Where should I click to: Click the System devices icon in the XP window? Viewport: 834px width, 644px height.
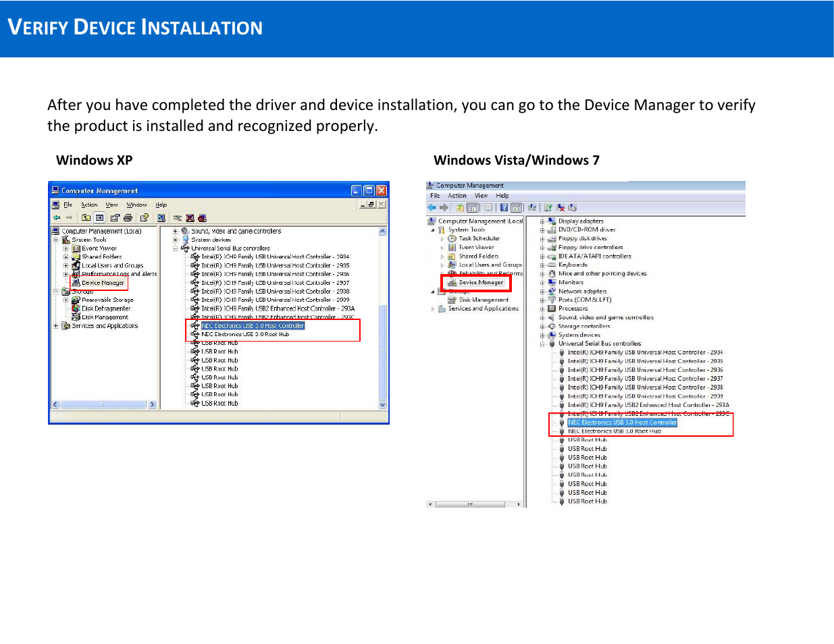(x=185, y=240)
